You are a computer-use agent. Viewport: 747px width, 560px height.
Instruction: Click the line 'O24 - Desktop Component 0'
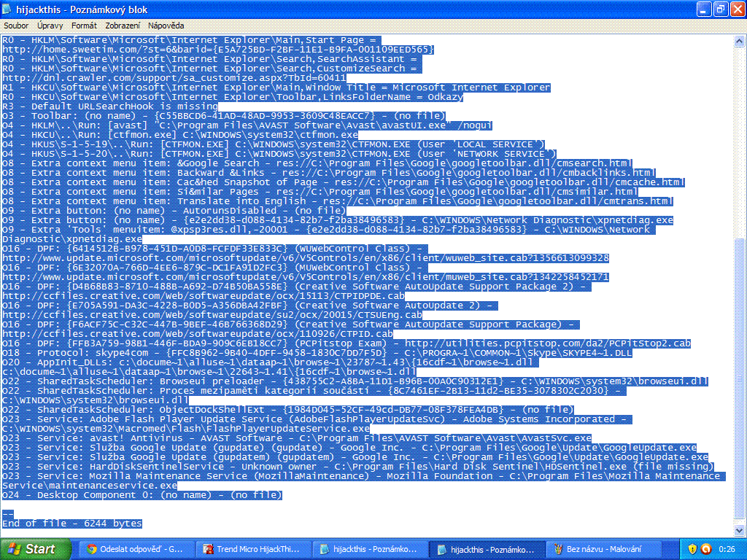pos(142,495)
